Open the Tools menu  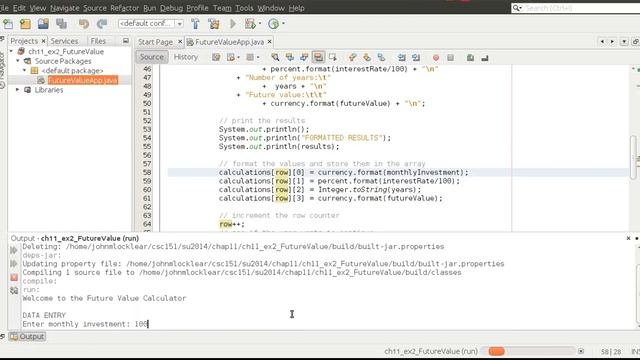tap(244, 8)
